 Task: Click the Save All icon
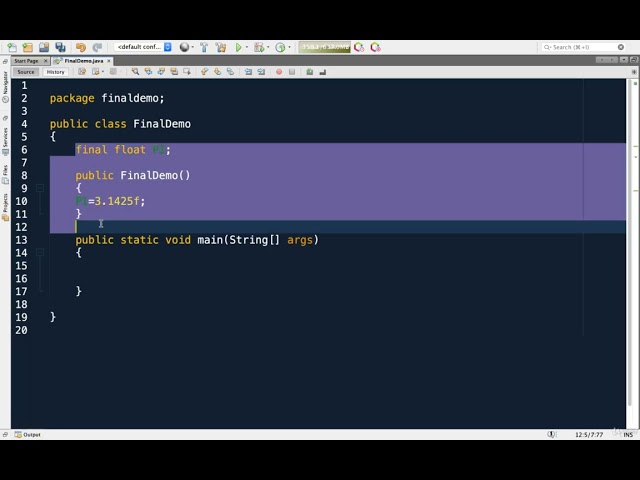(x=60, y=47)
